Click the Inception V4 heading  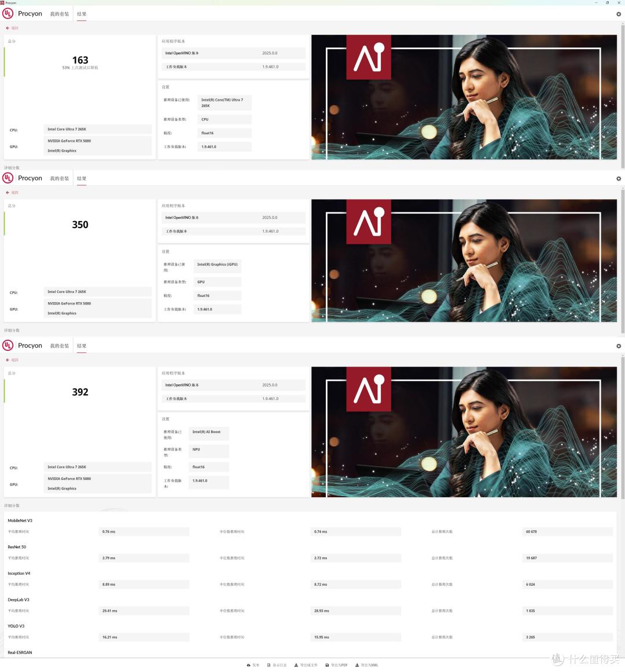click(x=19, y=574)
